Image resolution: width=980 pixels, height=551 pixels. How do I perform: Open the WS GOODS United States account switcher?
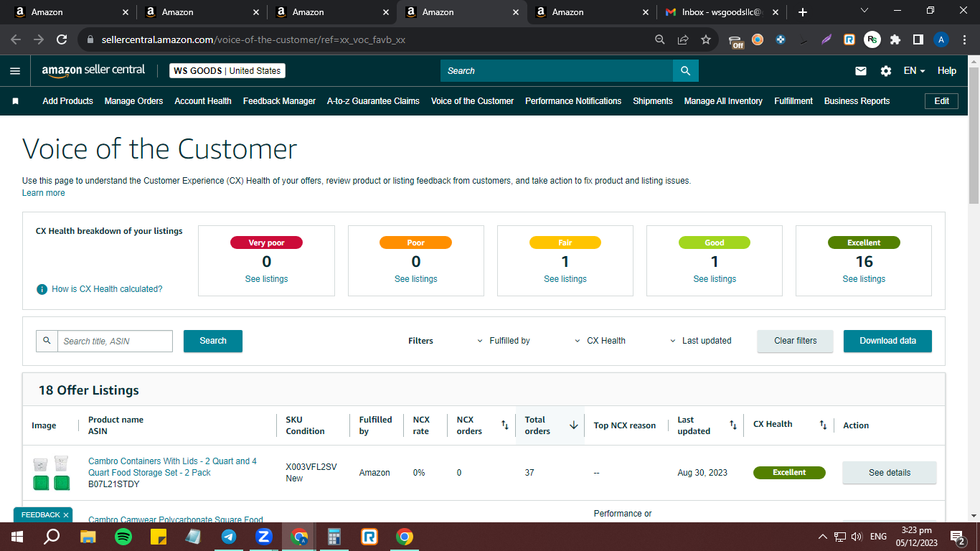pyautogui.click(x=227, y=71)
